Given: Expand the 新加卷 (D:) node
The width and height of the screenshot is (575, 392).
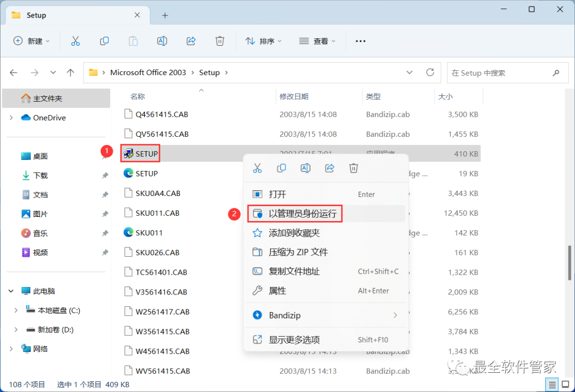Looking at the screenshot, I should (x=16, y=330).
